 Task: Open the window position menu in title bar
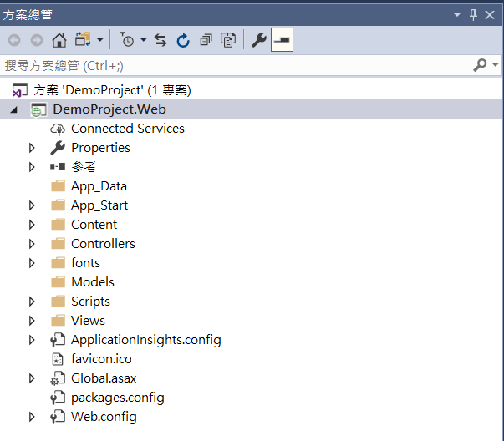[x=456, y=14]
